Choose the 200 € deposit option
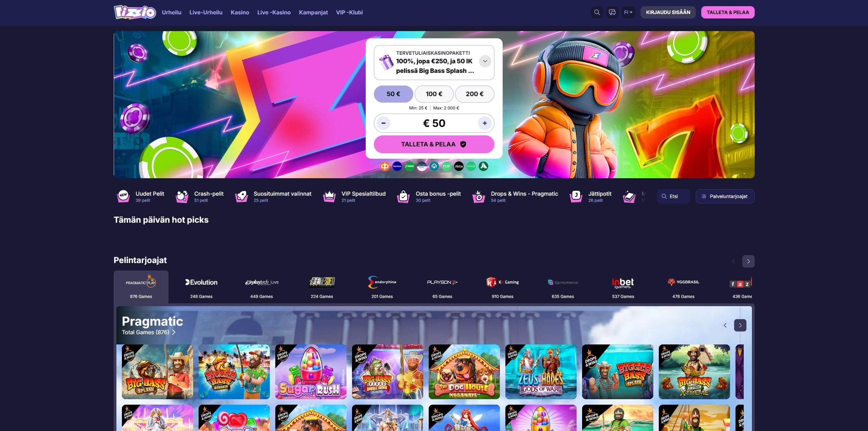Viewport: 868px width, 431px height. pos(474,94)
